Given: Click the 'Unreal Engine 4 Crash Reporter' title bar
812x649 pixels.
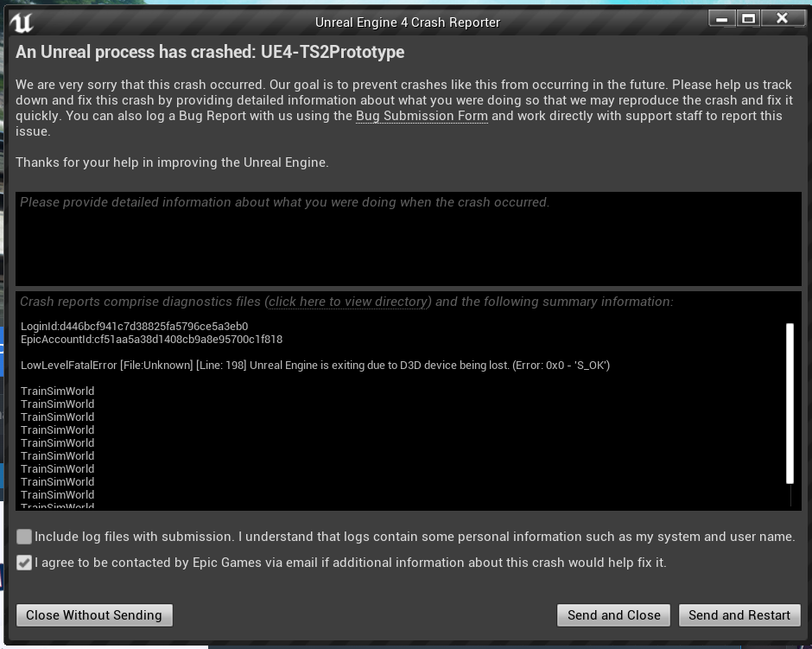Looking at the screenshot, I should pyautogui.click(x=408, y=22).
